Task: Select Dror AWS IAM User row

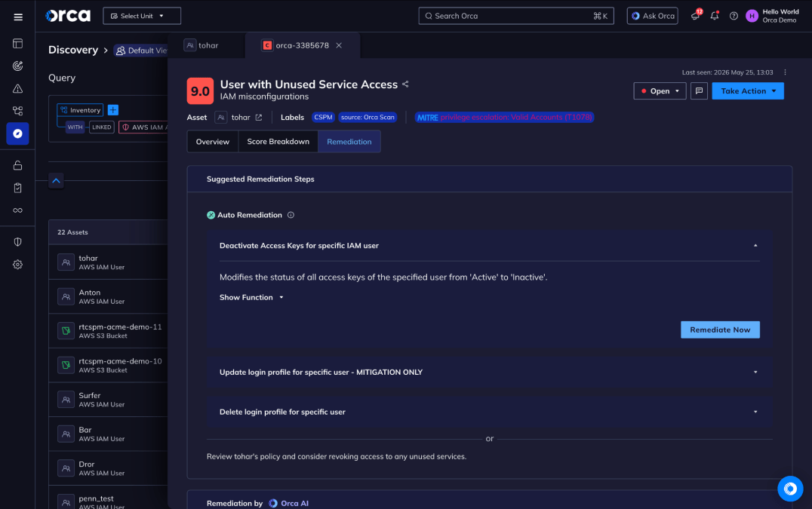Action: tap(108, 468)
